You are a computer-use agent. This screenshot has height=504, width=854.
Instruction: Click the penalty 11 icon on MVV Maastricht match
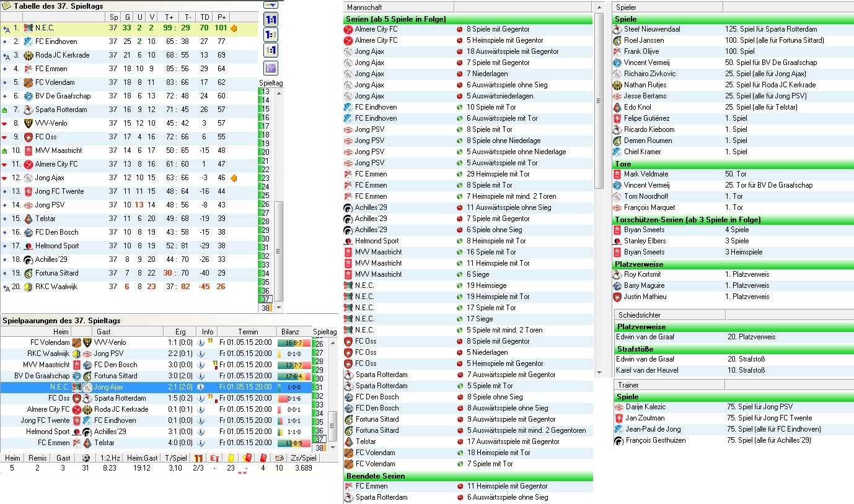click(x=214, y=364)
